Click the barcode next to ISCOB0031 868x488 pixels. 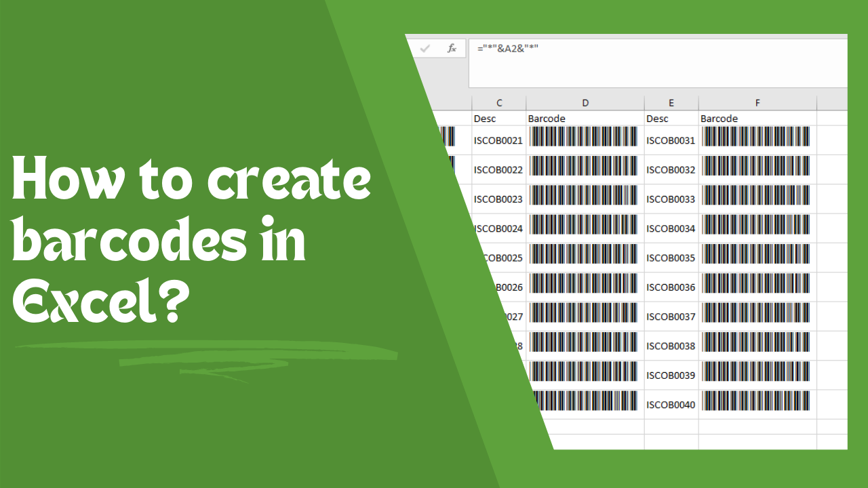coord(756,136)
